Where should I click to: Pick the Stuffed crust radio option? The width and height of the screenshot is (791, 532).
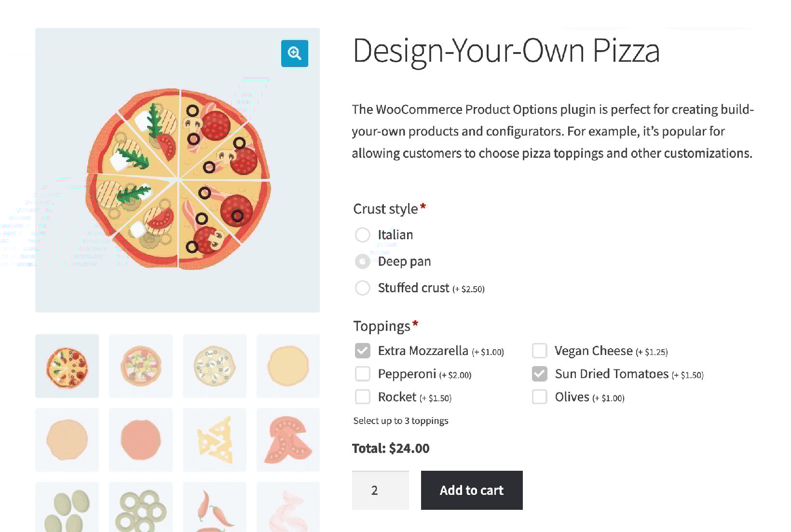[x=363, y=288]
